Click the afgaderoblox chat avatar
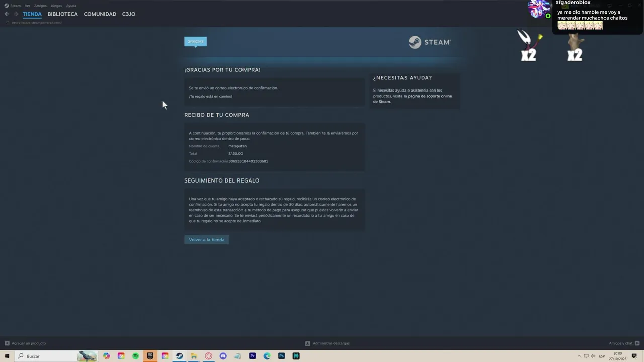 point(539,9)
